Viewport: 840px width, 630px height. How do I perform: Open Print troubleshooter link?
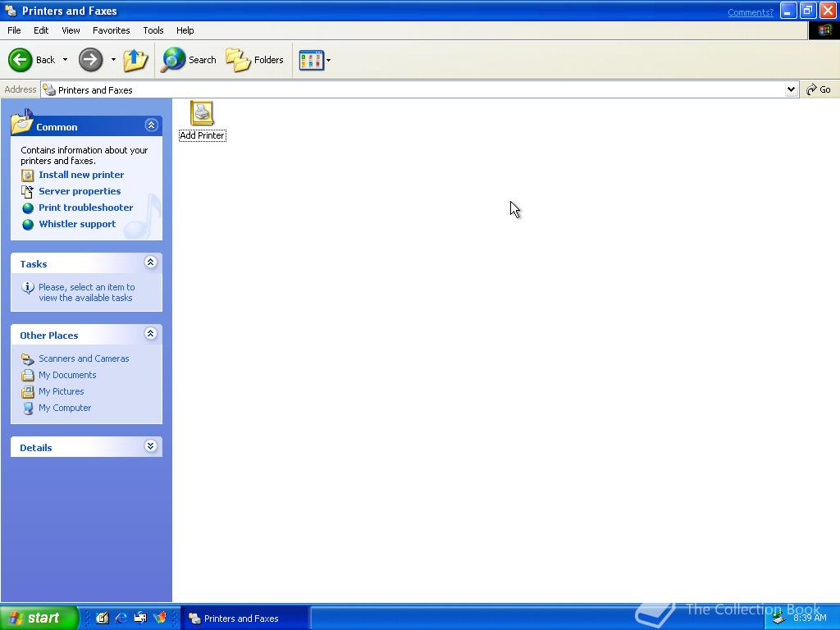pos(85,208)
